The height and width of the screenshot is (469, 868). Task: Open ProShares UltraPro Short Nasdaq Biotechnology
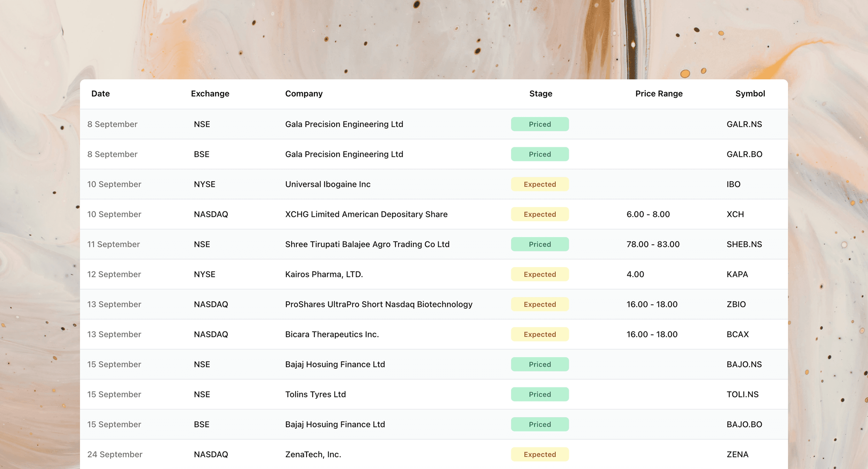[x=378, y=304]
